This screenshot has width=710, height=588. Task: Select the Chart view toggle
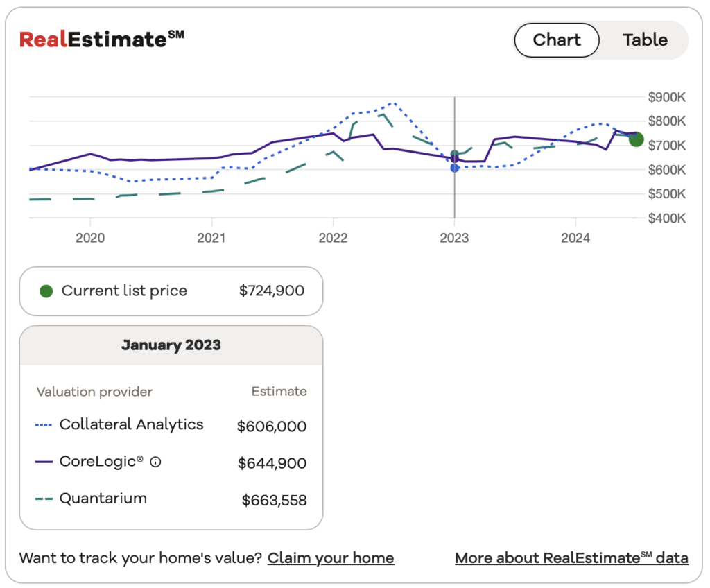click(557, 40)
